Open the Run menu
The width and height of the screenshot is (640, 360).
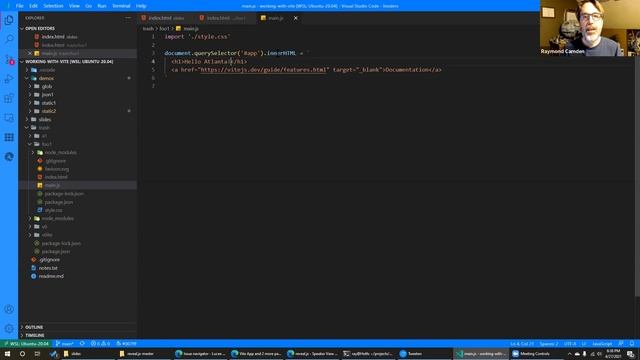tap(102, 6)
